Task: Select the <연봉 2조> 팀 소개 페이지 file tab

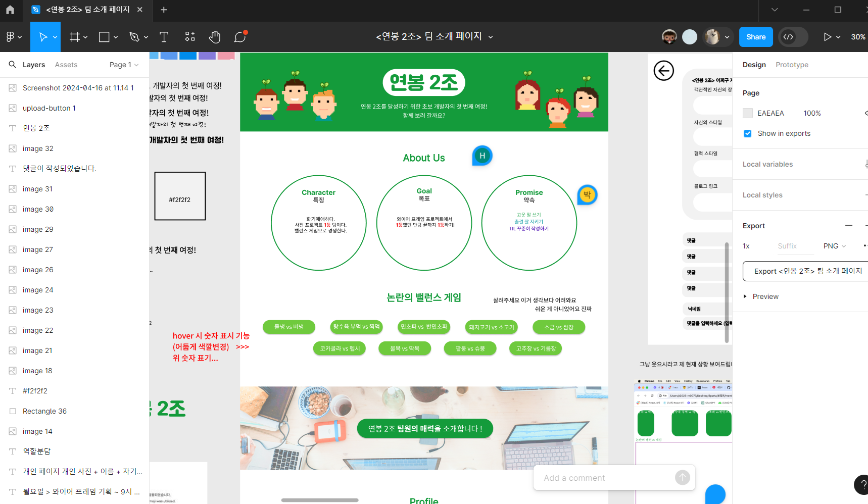Action: point(87,10)
